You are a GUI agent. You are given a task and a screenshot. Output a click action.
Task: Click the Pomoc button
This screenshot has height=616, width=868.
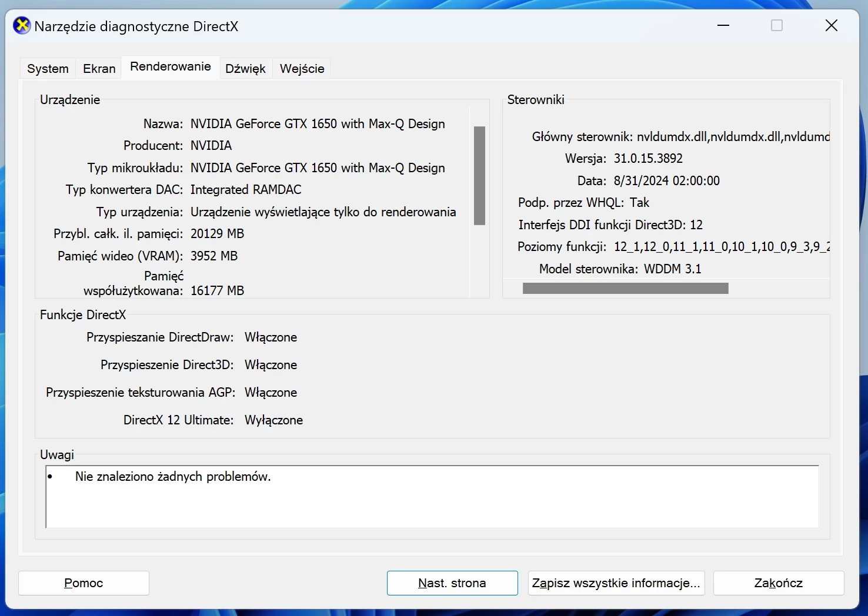84,583
